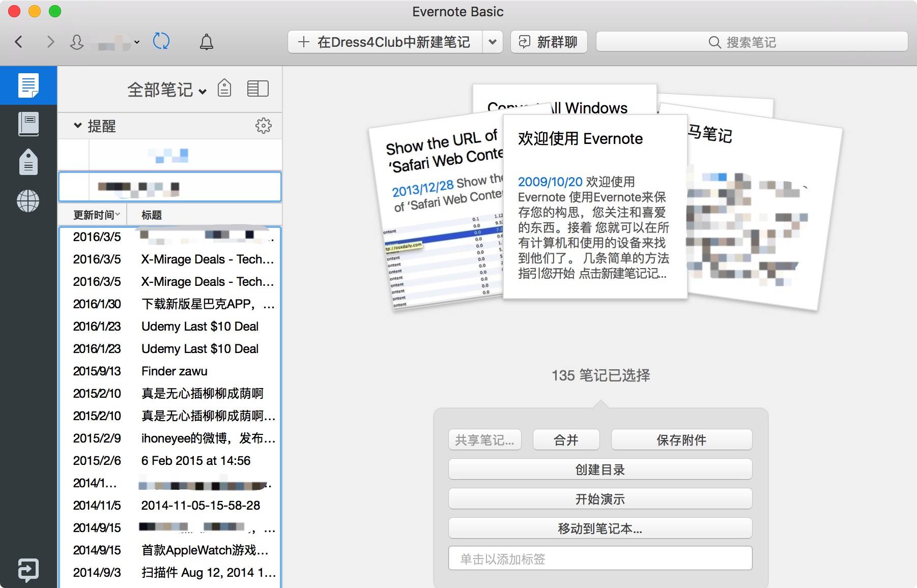The width and height of the screenshot is (917, 588).
Task: Merge selected notes with 合并
Action: point(566,440)
